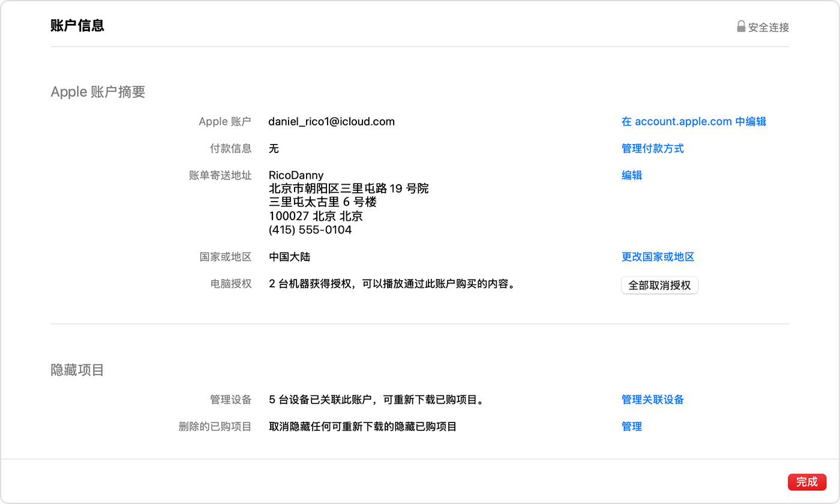Click the 管理设备 label
This screenshot has height=504, width=840.
point(230,400)
